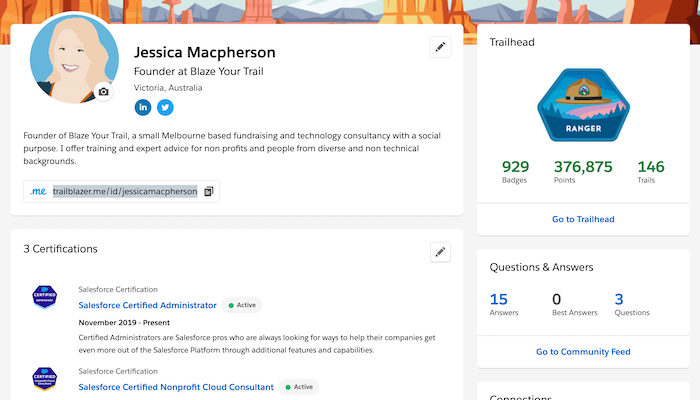The width and height of the screenshot is (700, 400).
Task: Click the 3 Certifications heading
Action: (60, 249)
